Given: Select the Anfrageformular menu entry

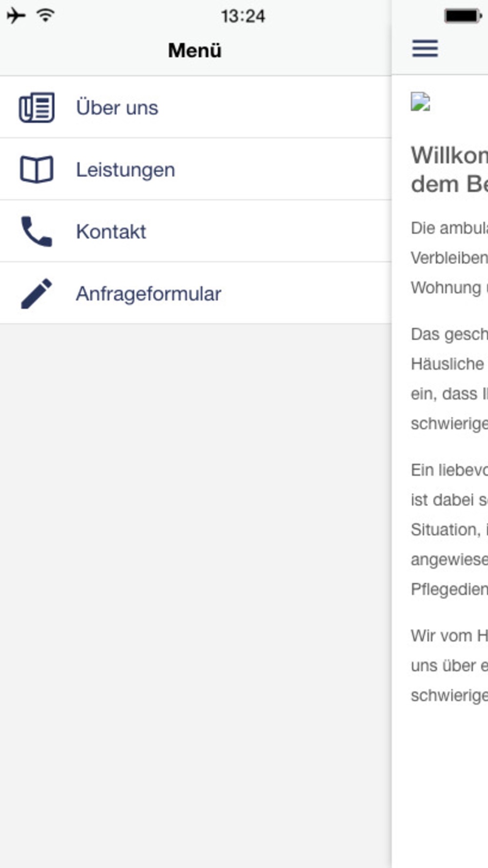Looking at the screenshot, I should point(195,293).
